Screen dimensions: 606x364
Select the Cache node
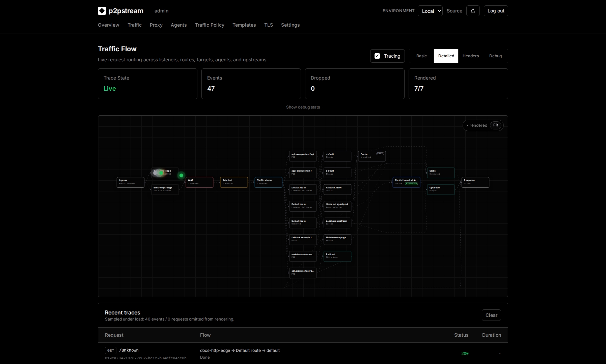click(372, 156)
